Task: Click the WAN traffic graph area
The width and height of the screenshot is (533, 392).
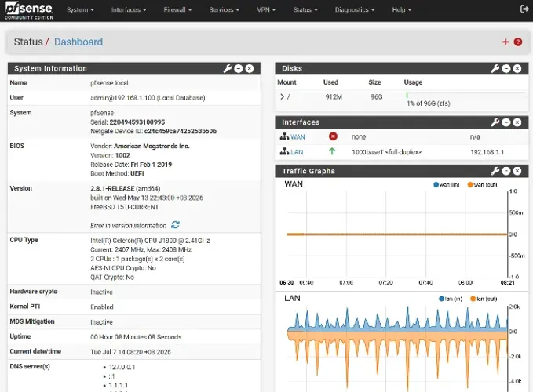Action: click(x=396, y=234)
